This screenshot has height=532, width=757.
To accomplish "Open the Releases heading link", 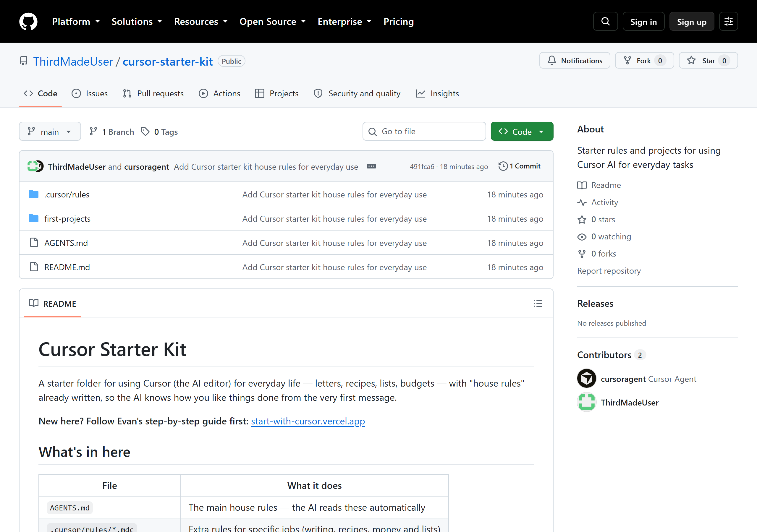I will point(595,303).
